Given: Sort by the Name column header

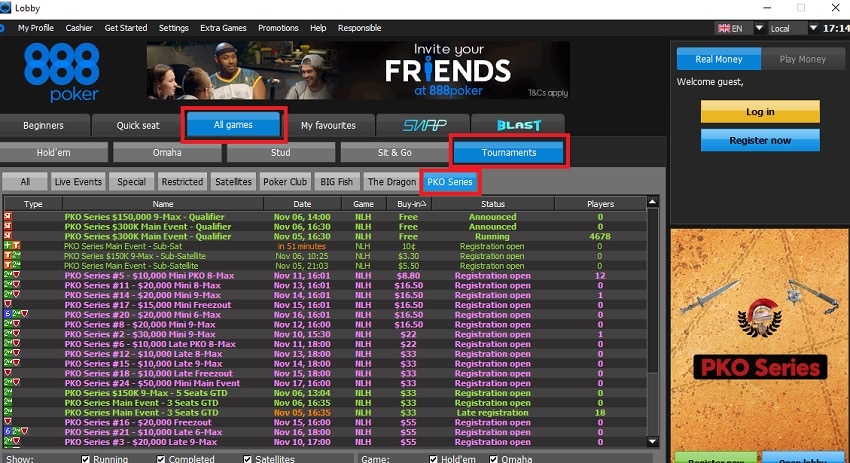Looking at the screenshot, I should click(x=163, y=204).
